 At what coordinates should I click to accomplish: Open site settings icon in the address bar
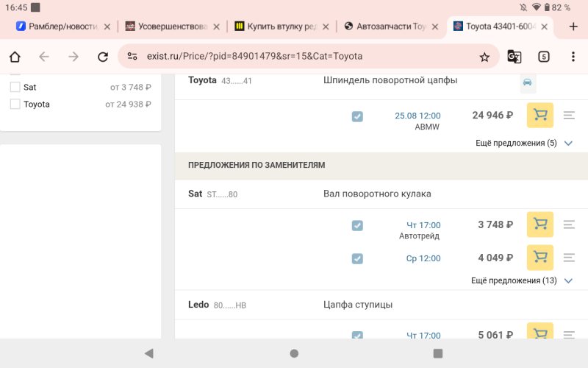click(132, 57)
